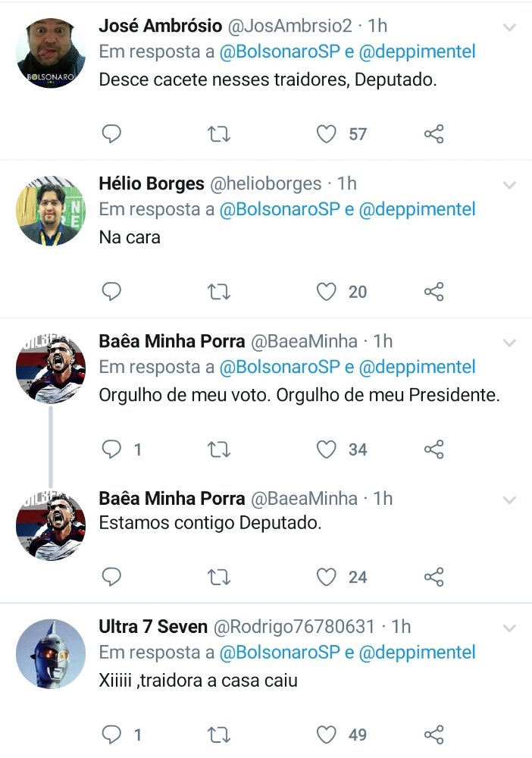The width and height of the screenshot is (532, 758).
Task: Share the "Estamos contigo Deputado" tweet
Action: (433, 578)
